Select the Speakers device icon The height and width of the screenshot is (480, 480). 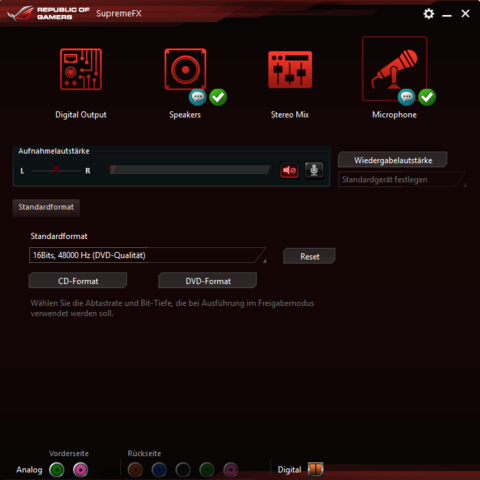pos(185,69)
